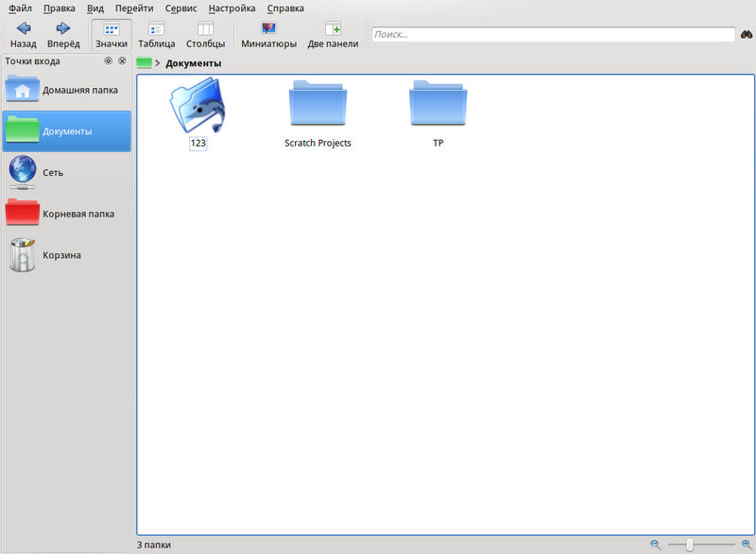Open Сеть network location
The width and height of the screenshot is (756, 554).
coord(66,173)
